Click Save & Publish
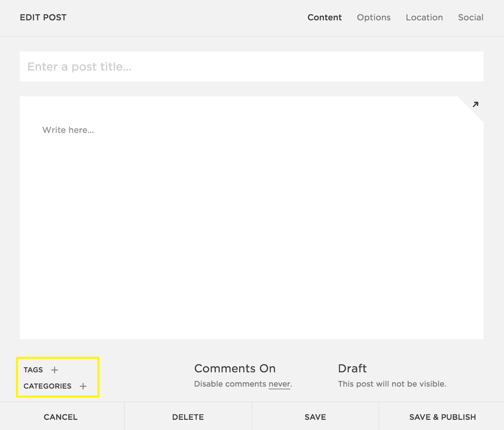Image resolution: width=504 pixels, height=430 pixels. (442, 417)
